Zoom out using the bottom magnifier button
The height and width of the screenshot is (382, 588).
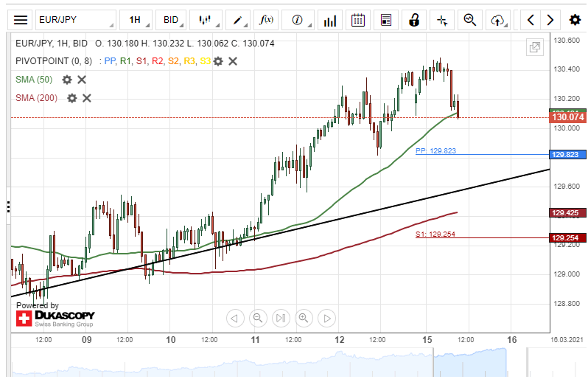(258, 319)
